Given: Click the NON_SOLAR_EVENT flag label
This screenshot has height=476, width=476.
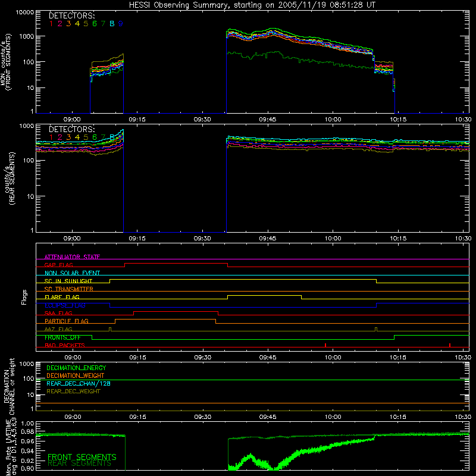Looking at the screenshot, I should pyautogui.click(x=72, y=273).
